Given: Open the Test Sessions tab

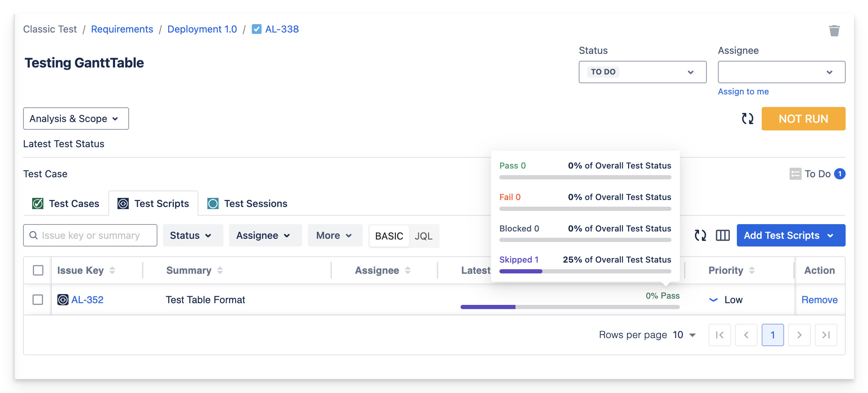Looking at the screenshot, I should [248, 203].
